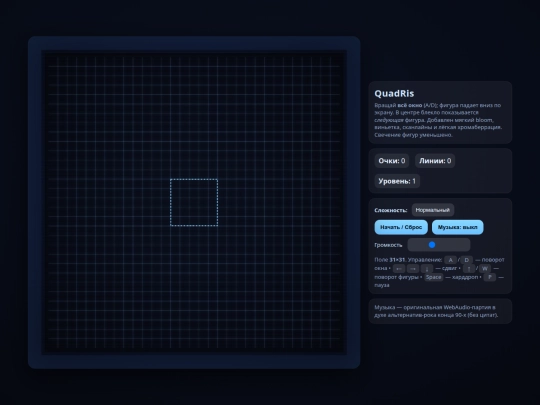
Task: Click the Space key hint badge
Action: [x=433, y=277]
